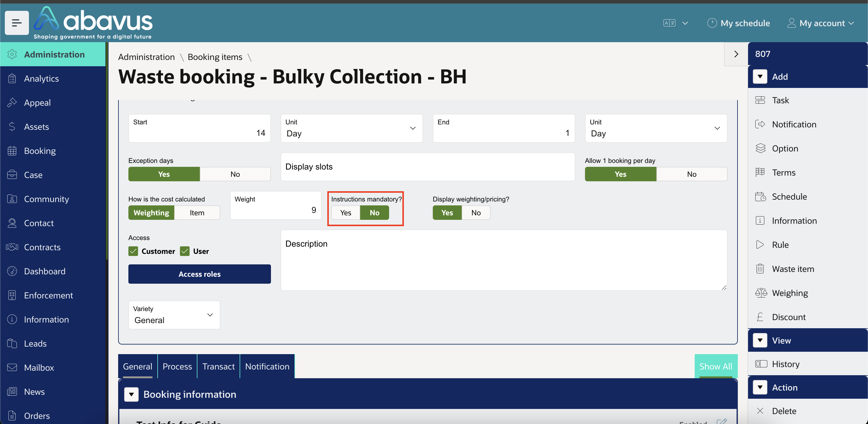Click the Delete X icon
The height and width of the screenshot is (424, 868).
click(760, 411)
